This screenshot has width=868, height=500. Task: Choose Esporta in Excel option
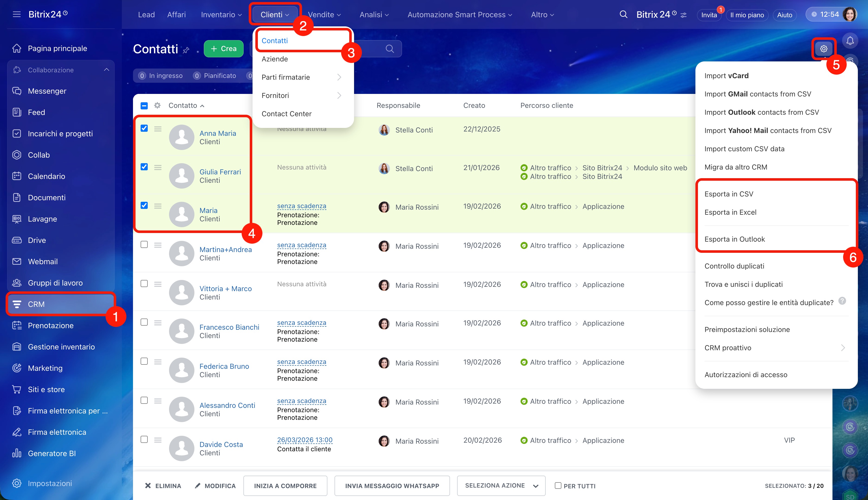pos(730,212)
